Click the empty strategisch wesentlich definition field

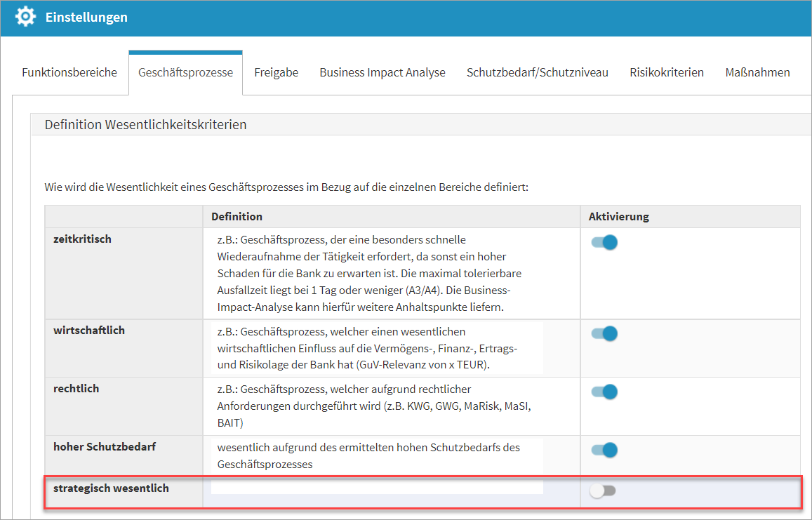click(377, 488)
